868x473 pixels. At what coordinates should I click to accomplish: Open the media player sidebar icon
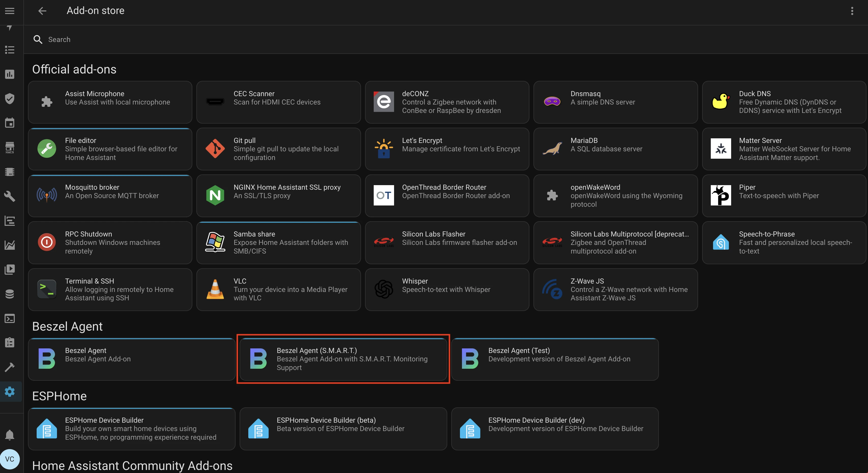pos(9,269)
